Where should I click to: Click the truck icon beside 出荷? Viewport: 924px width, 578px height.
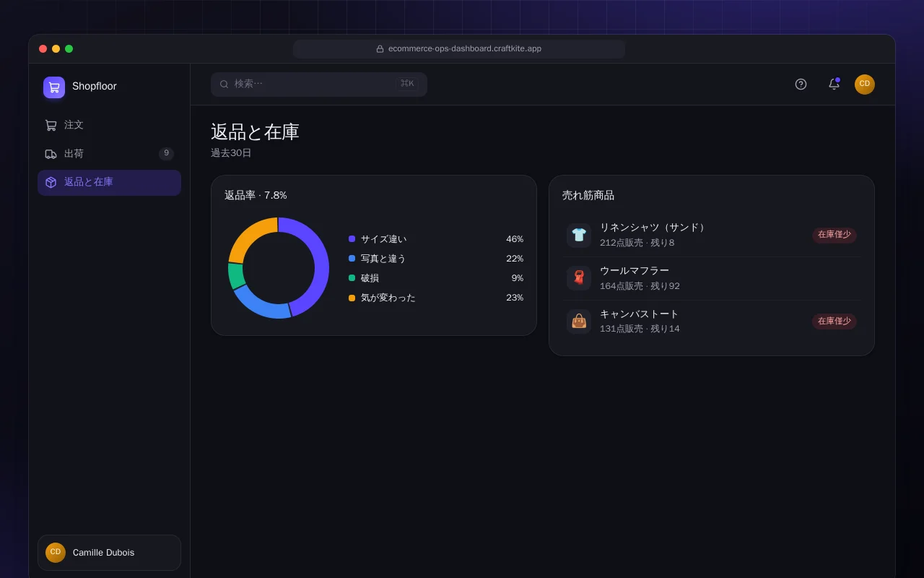pos(51,154)
